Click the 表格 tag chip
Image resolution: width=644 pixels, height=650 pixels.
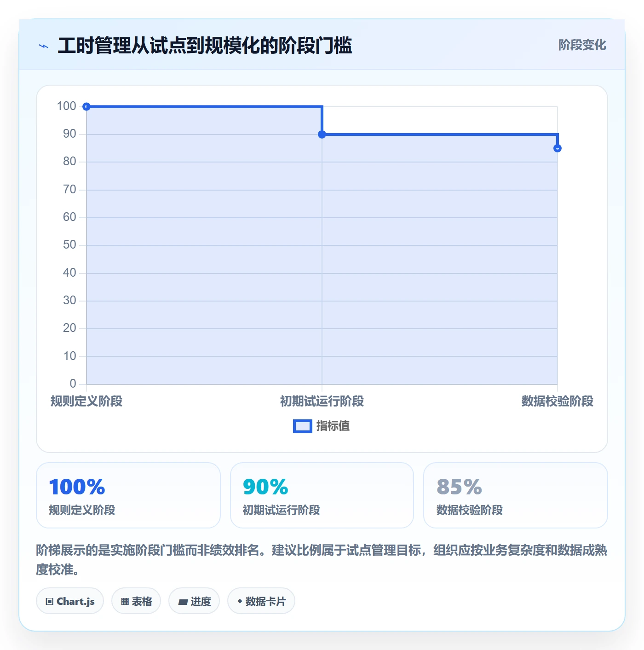136,601
